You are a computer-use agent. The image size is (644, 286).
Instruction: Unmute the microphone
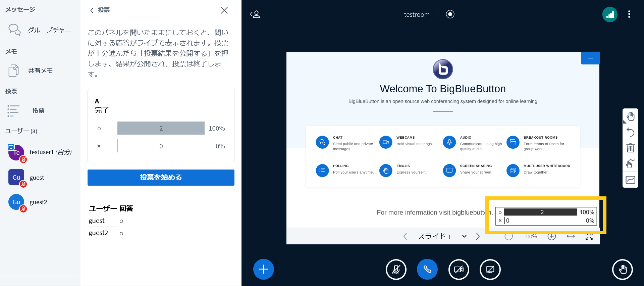pyautogui.click(x=396, y=269)
